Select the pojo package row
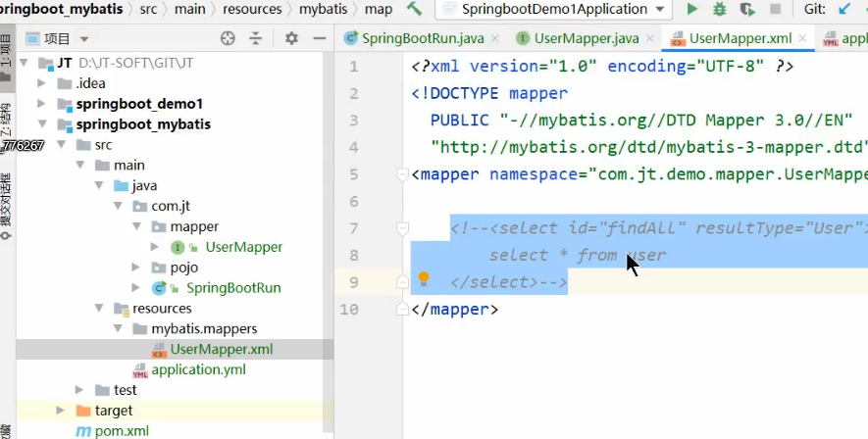The height and width of the screenshot is (439, 868). pos(175,268)
